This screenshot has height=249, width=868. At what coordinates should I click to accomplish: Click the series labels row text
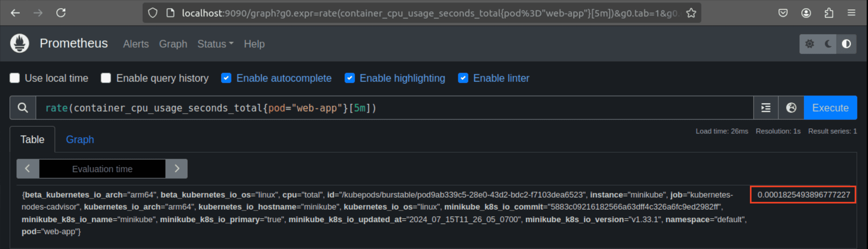[384, 213]
